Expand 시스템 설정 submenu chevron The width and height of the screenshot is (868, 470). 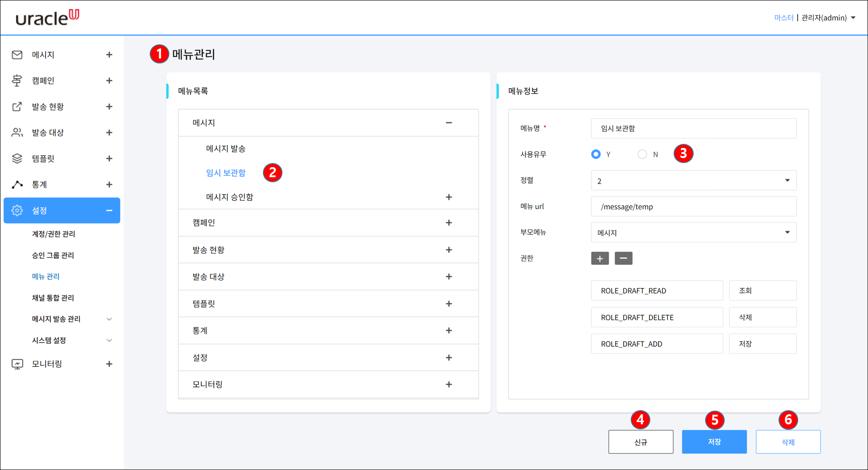(109, 340)
